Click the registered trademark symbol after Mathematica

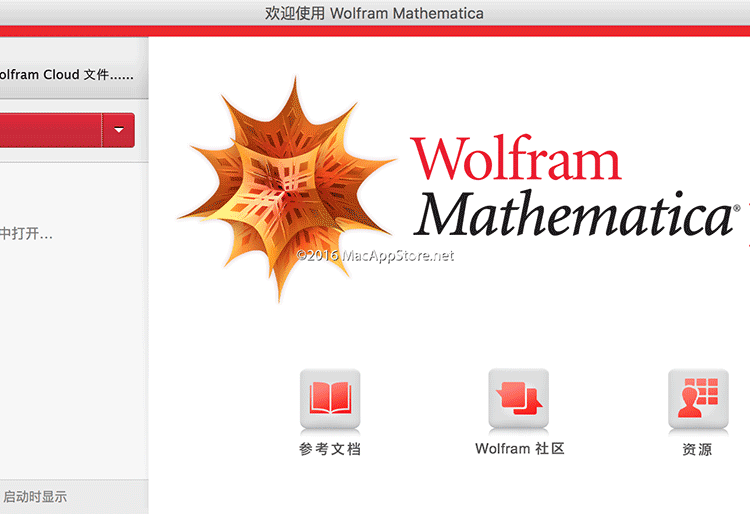[x=737, y=207]
